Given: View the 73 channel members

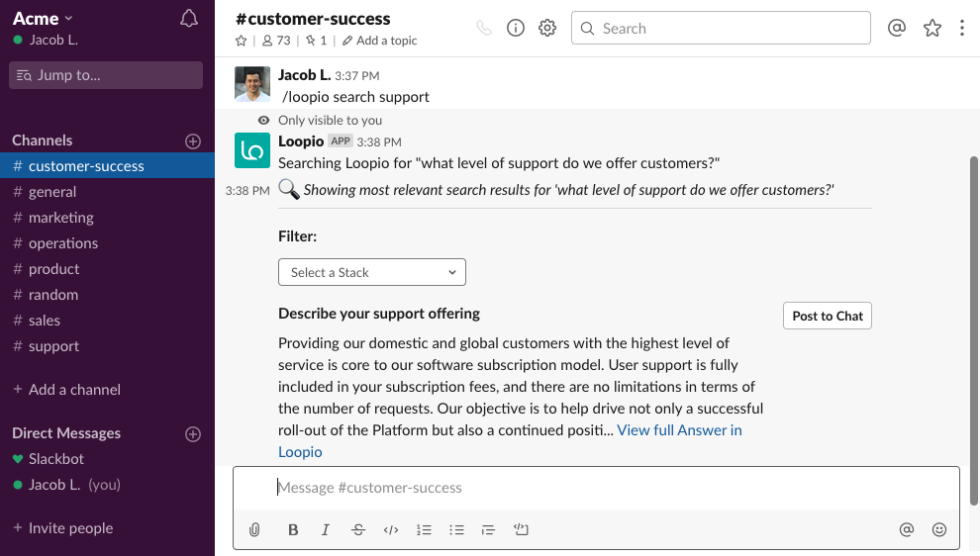Looking at the screenshot, I should [x=276, y=41].
